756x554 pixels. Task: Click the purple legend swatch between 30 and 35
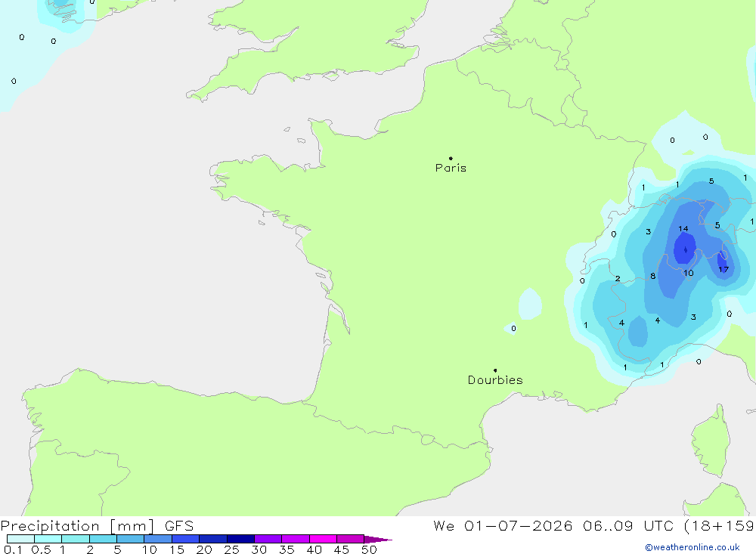pyautogui.click(x=268, y=539)
